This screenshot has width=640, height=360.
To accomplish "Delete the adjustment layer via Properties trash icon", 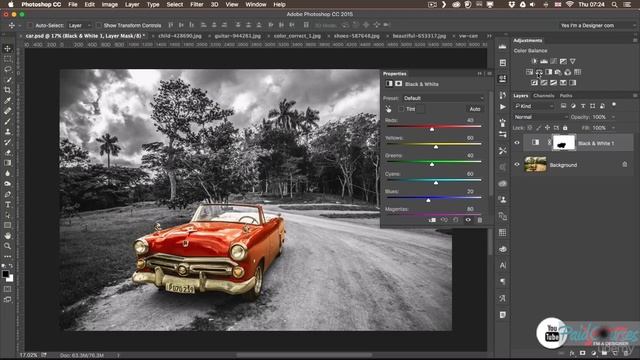I will [x=480, y=220].
